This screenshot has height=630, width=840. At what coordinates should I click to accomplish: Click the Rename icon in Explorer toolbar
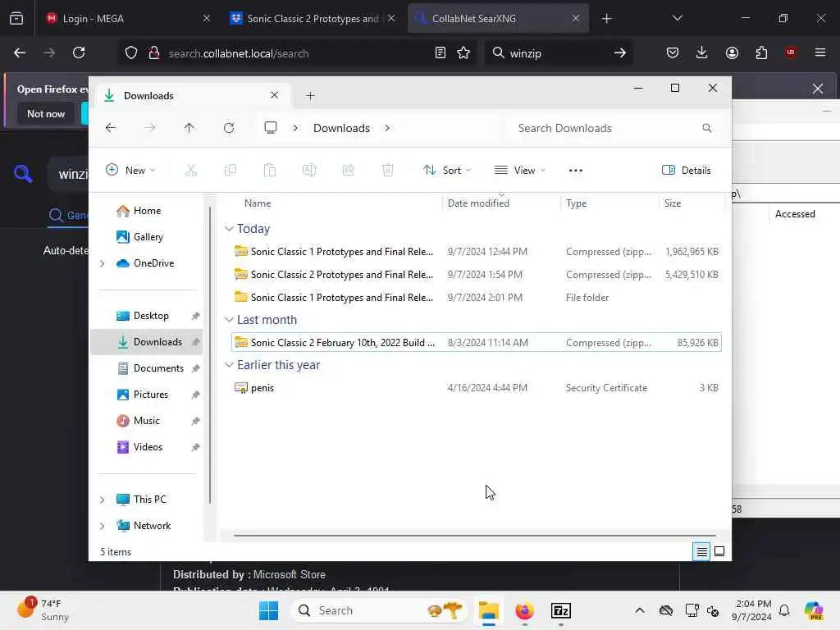click(309, 171)
